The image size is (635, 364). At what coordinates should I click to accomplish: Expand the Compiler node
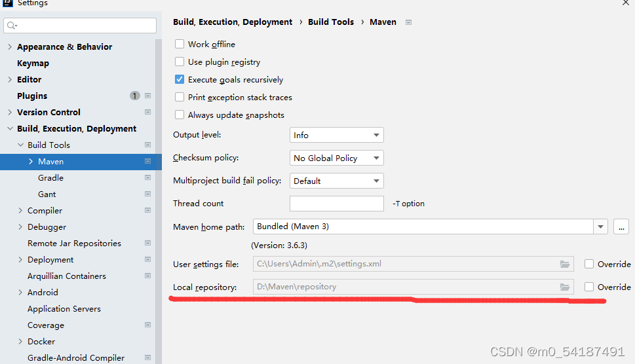coord(20,210)
